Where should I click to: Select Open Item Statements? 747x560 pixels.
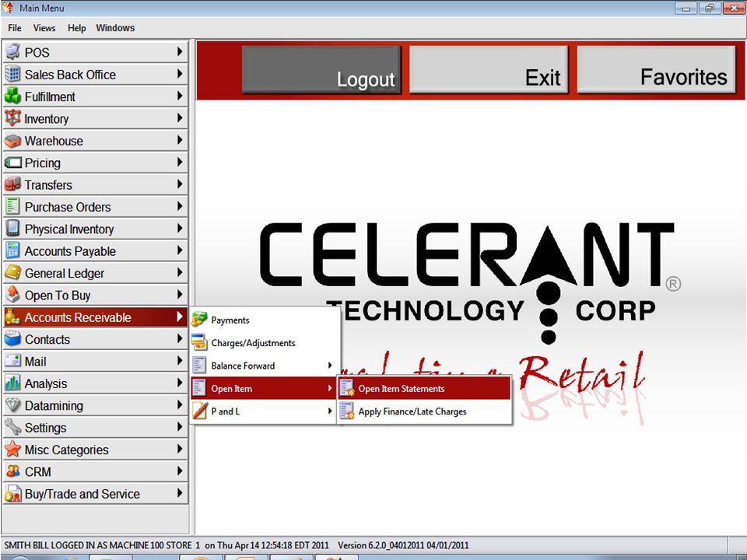click(x=424, y=388)
